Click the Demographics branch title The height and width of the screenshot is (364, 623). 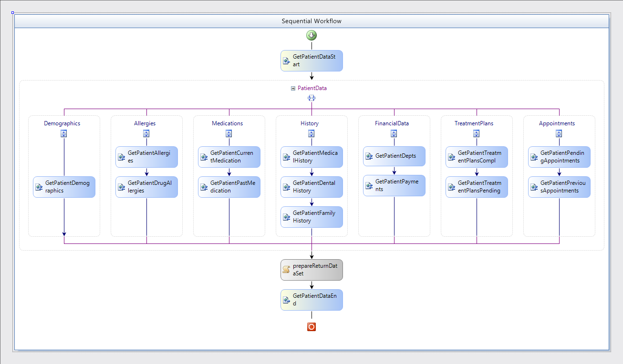(x=62, y=123)
